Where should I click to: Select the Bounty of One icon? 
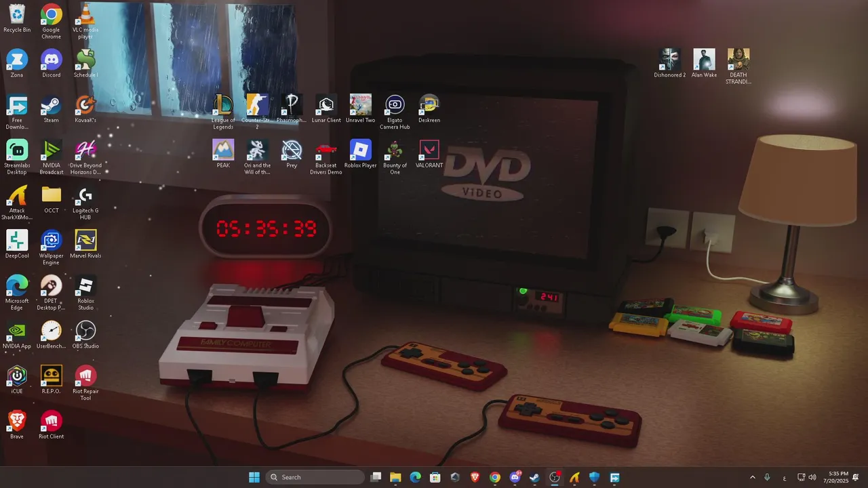[395, 157]
